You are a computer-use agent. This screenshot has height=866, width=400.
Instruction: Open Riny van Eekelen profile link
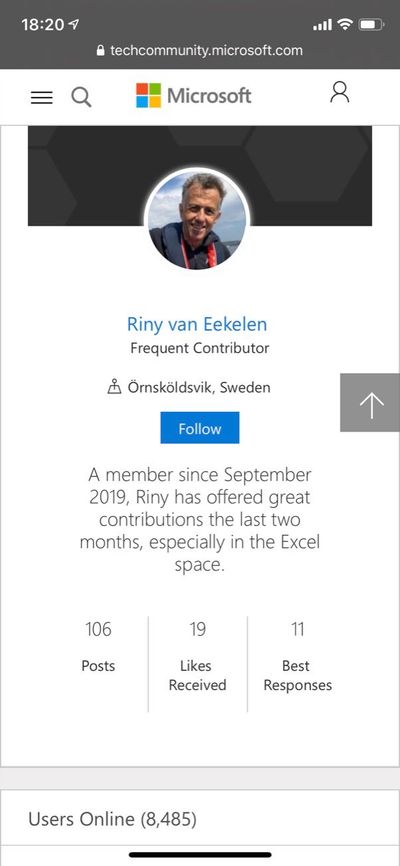point(197,324)
